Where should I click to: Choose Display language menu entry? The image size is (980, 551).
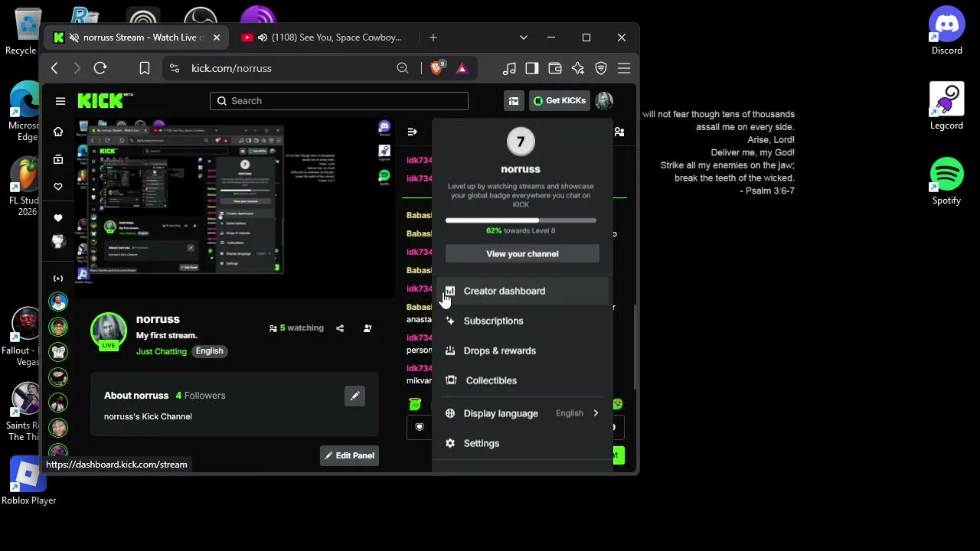coord(523,413)
